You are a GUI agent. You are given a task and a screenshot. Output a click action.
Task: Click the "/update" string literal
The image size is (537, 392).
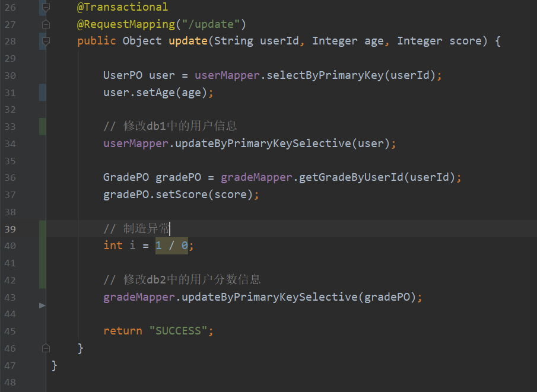(x=211, y=24)
